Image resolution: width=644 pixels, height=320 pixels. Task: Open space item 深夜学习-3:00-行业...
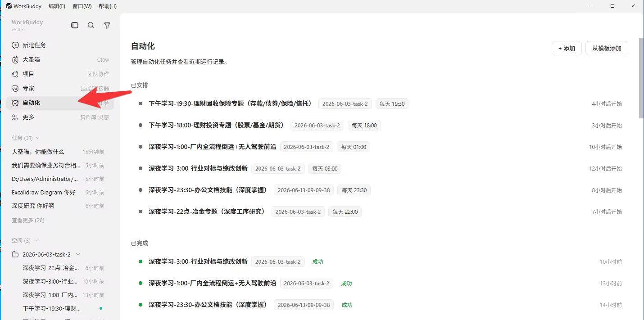coord(60,281)
